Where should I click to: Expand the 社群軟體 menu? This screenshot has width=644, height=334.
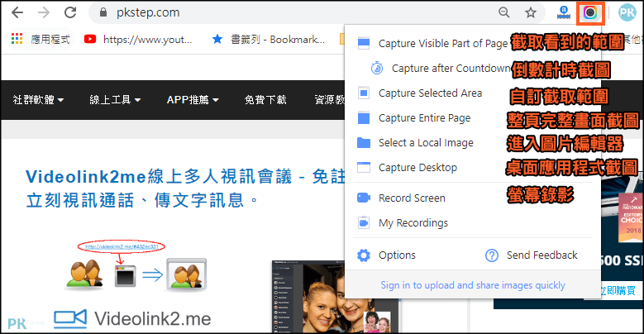[x=38, y=100]
